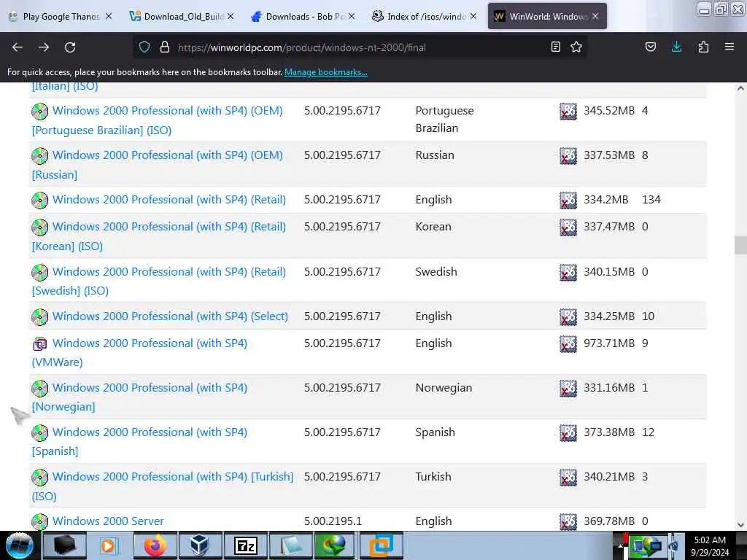Open Windows 2000 Professional SP4 Retail Korean link
The height and width of the screenshot is (560, 747).
click(x=158, y=236)
